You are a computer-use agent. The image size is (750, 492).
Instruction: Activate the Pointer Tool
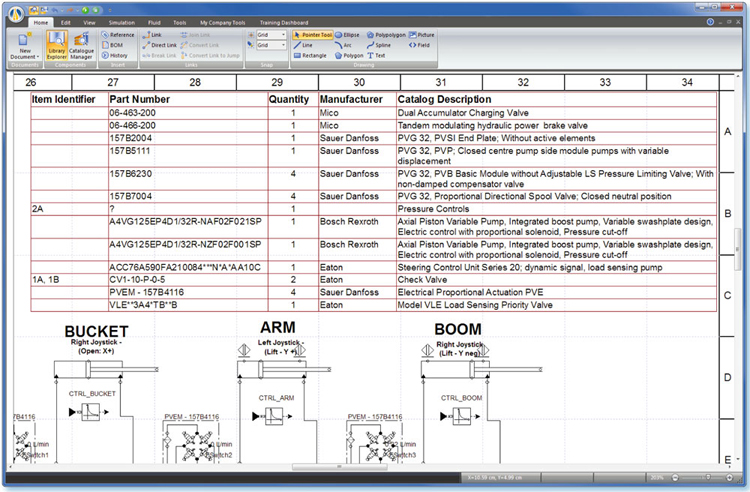[x=312, y=35]
